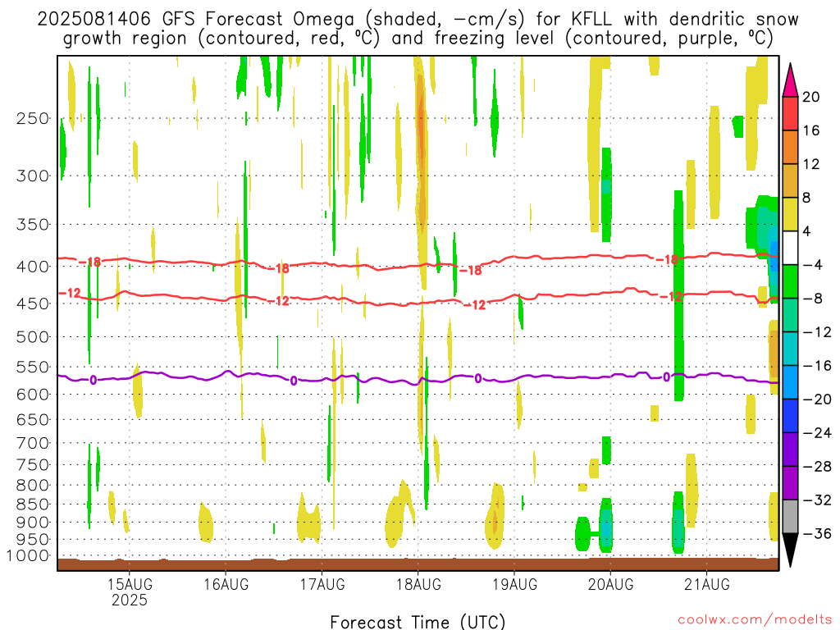Select the yellow 4-to-8 colorbar swatch
The height and width of the screenshot is (630, 840).
point(790,214)
